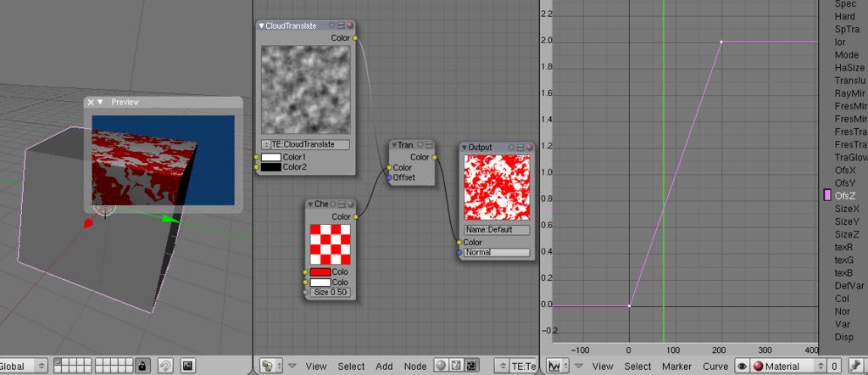Open the white color swatch on Che node
The height and width of the screenshot is (375, 868).
tap(320, 283)
